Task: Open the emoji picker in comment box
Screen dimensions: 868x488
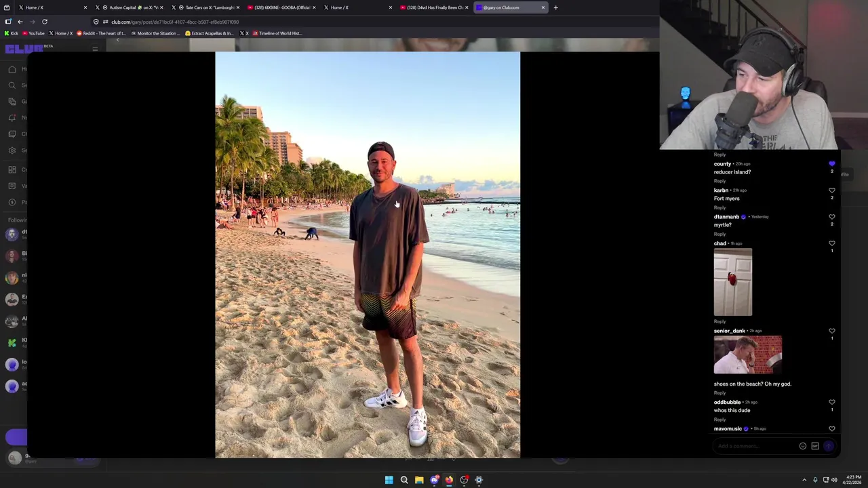Action: pyautogui.click(x=802, y=446)
